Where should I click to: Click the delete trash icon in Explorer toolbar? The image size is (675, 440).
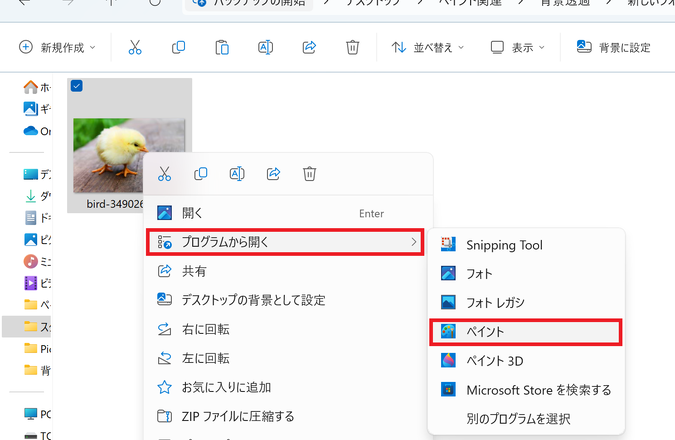point(353,47)
